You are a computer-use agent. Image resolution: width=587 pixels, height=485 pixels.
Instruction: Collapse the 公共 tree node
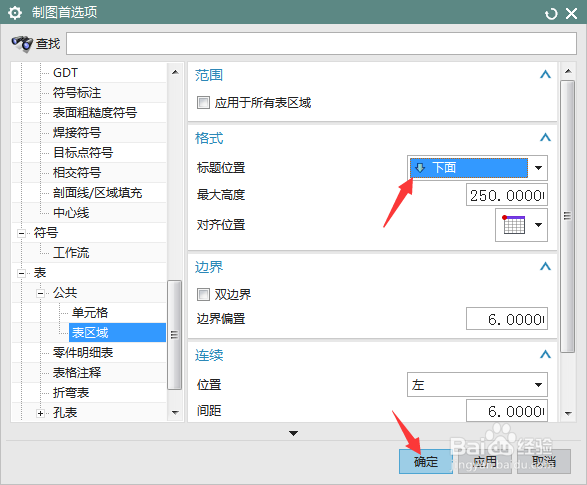[x=40, y=293]
